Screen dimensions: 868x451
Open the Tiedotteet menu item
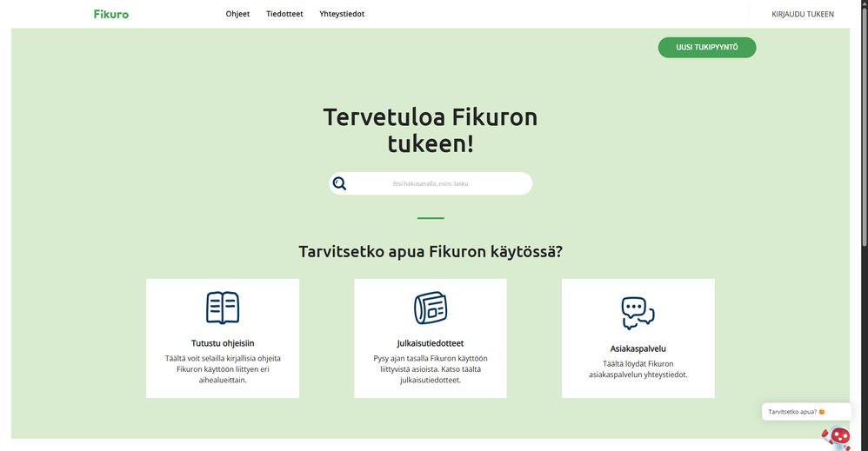[284, 14]
